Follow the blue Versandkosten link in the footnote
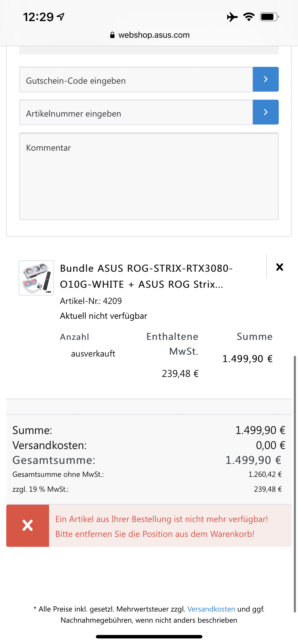Image resolution: width=298 pixels, height=644 pixels. point(211,609)
